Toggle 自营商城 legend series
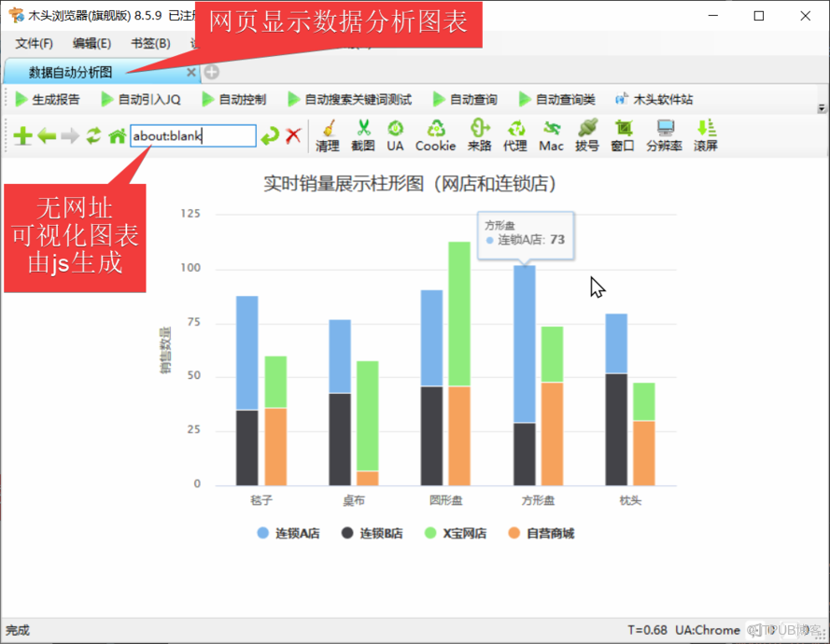 [541, 534]
